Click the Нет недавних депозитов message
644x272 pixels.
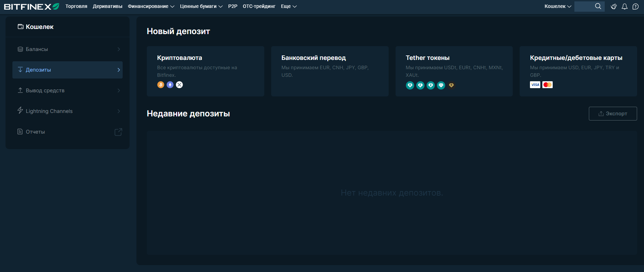392,193
